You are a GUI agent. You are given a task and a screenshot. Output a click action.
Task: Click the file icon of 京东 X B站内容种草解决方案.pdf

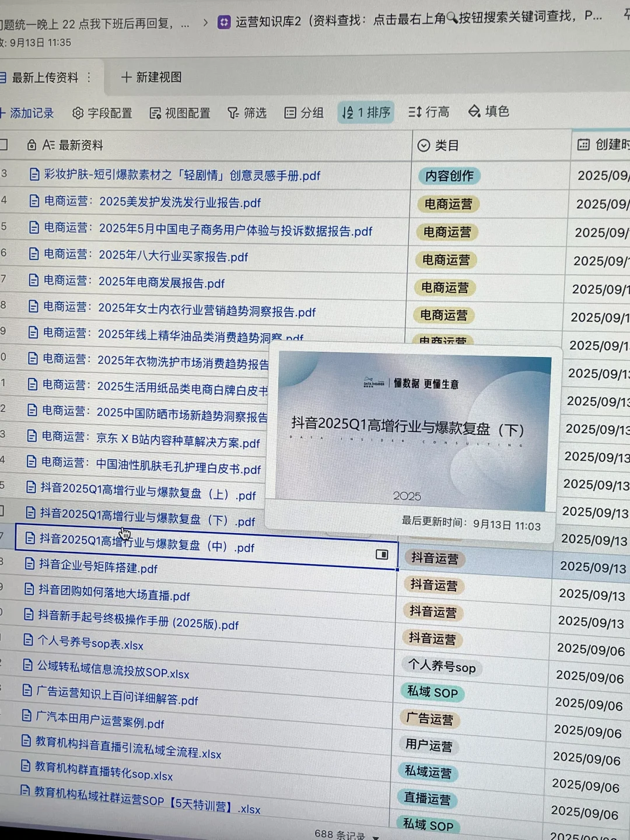(32, 436)
